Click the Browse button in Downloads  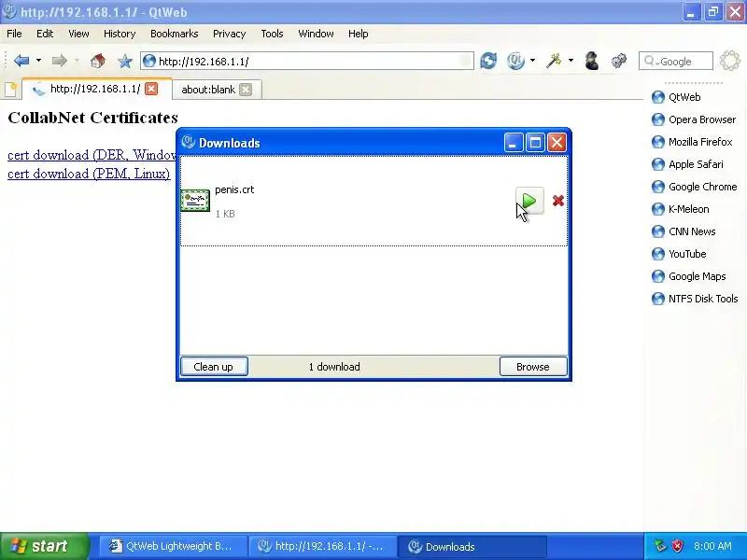(x=533, y=367)
